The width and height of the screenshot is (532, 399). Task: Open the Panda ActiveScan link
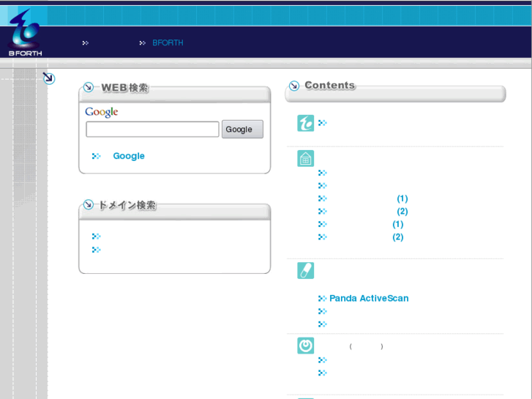369,298
